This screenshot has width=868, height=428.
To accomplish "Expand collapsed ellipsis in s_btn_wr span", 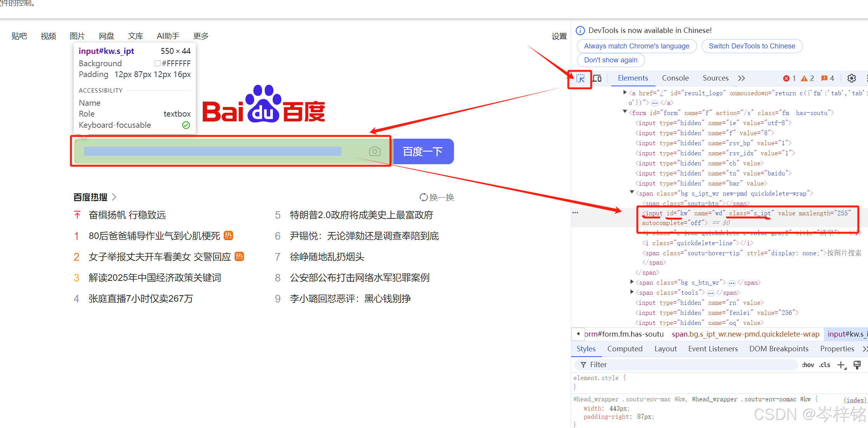I will pos(732,283).
